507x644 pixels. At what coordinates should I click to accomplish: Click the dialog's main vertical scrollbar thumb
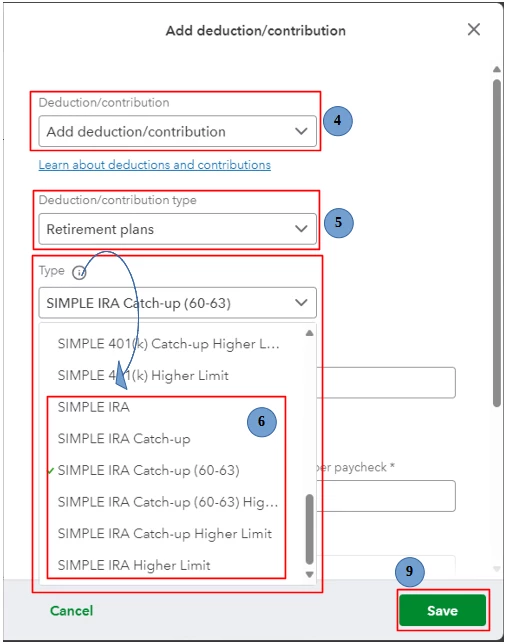497,243
